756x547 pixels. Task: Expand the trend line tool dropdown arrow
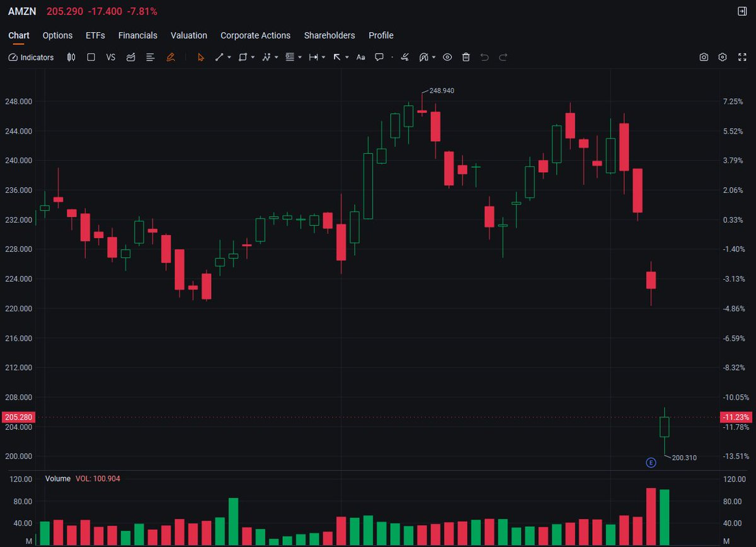[x=229, y=57]
